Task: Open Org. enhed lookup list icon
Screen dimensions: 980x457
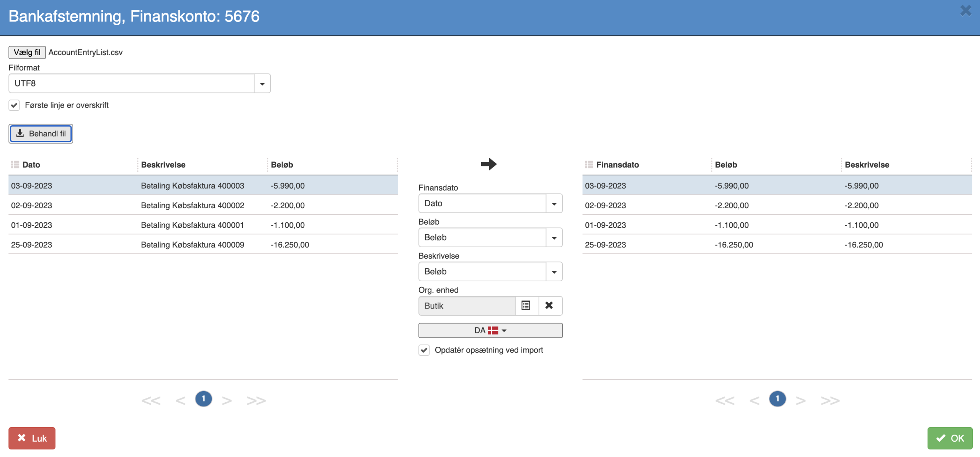Action: pos(526,306)
